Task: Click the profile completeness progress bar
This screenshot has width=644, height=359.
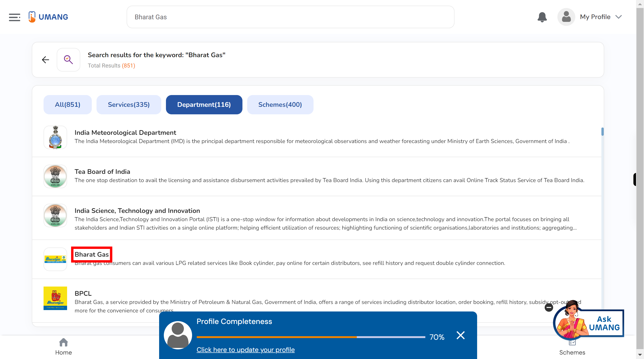Action: click(311, 337)
